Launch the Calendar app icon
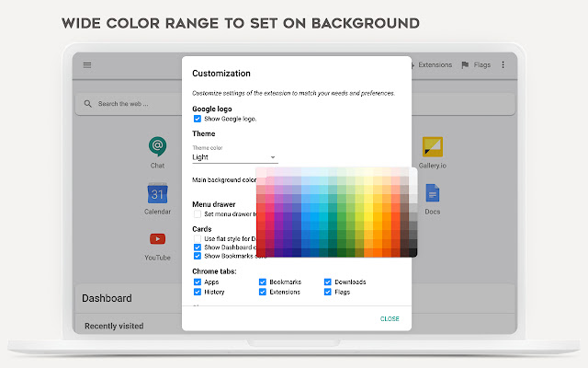 tap(157, 194)
